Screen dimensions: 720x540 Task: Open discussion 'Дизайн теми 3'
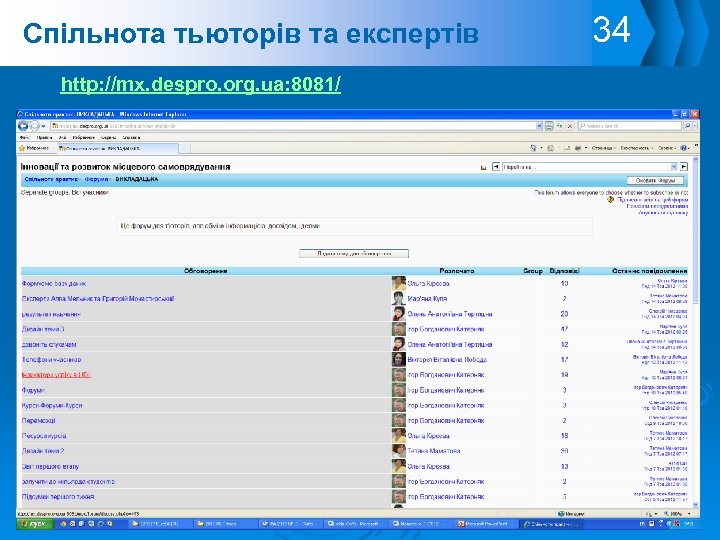tap(43, 329)
